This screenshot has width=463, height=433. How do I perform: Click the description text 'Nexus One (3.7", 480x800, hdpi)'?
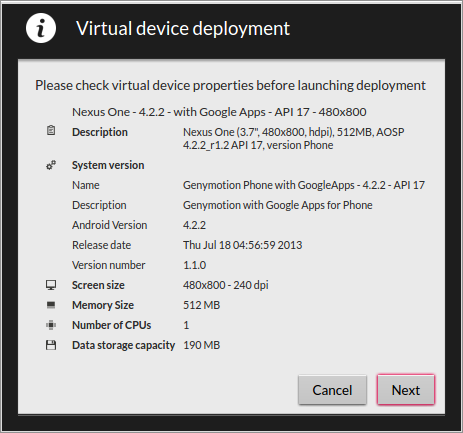pyautogui.click(x=293, y=138)
